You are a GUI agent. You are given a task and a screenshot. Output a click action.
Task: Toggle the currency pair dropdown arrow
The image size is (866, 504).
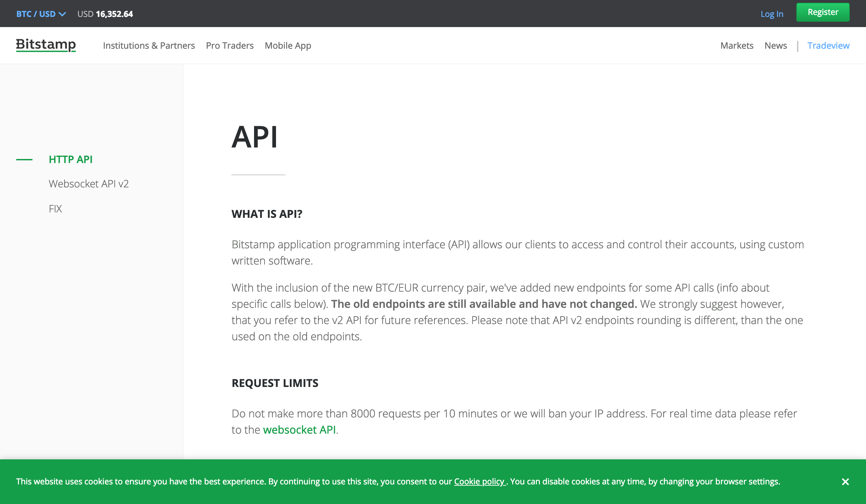[62, 13]
